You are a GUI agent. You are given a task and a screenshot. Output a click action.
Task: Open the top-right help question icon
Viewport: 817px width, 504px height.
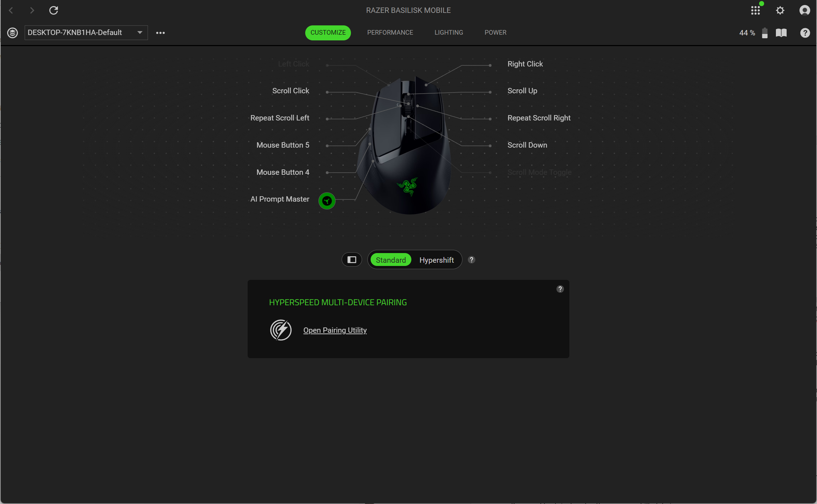tap(805, 33)
